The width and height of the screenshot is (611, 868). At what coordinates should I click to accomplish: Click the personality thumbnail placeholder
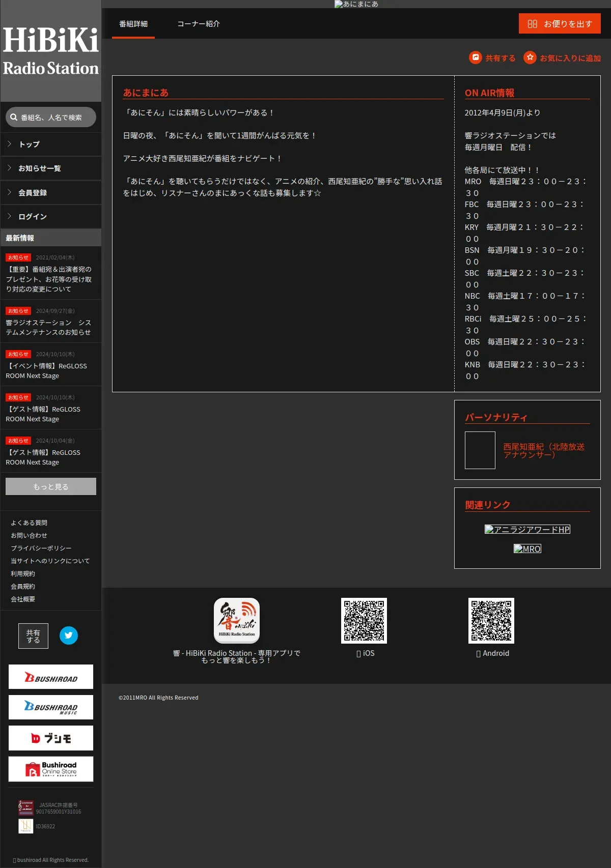pos(480,450)
